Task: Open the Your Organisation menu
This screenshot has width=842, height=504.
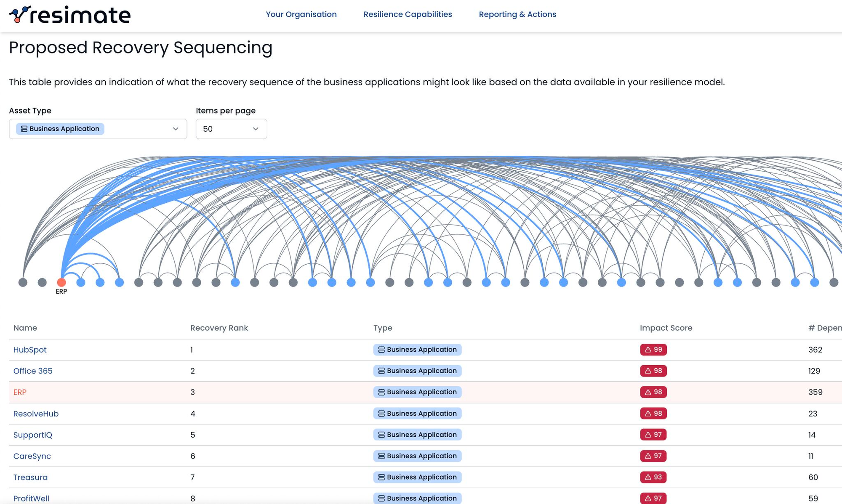Action: click(x=301, y=14)
